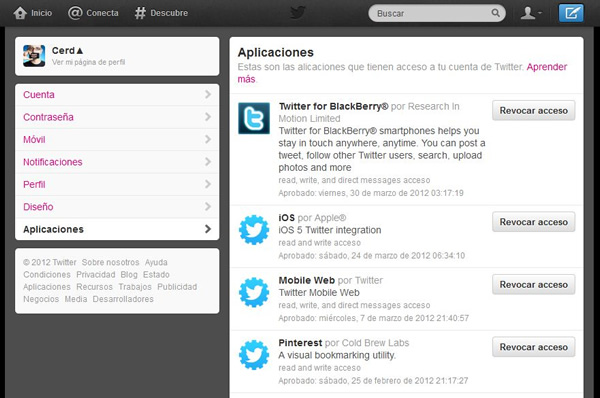The width and height of the screenshot is (600, 398).
Task: Click the Twitter bird logo in top bar
Action: coord(298,13)
